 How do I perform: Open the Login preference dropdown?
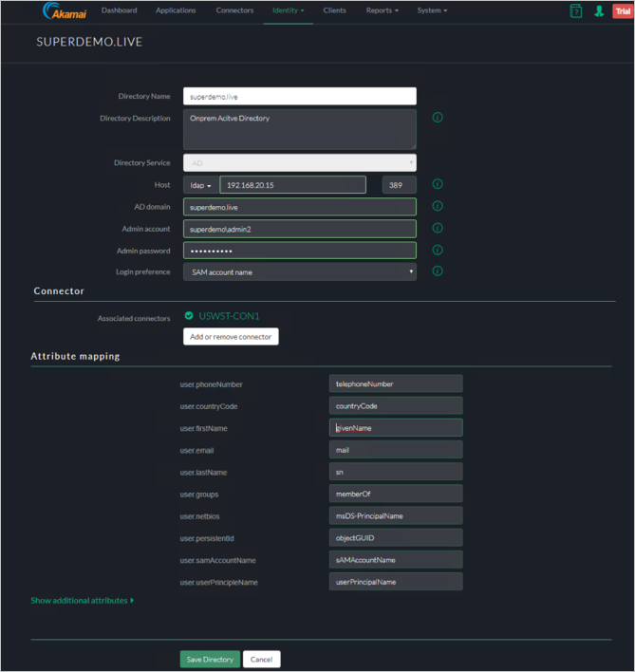point(299,272)
